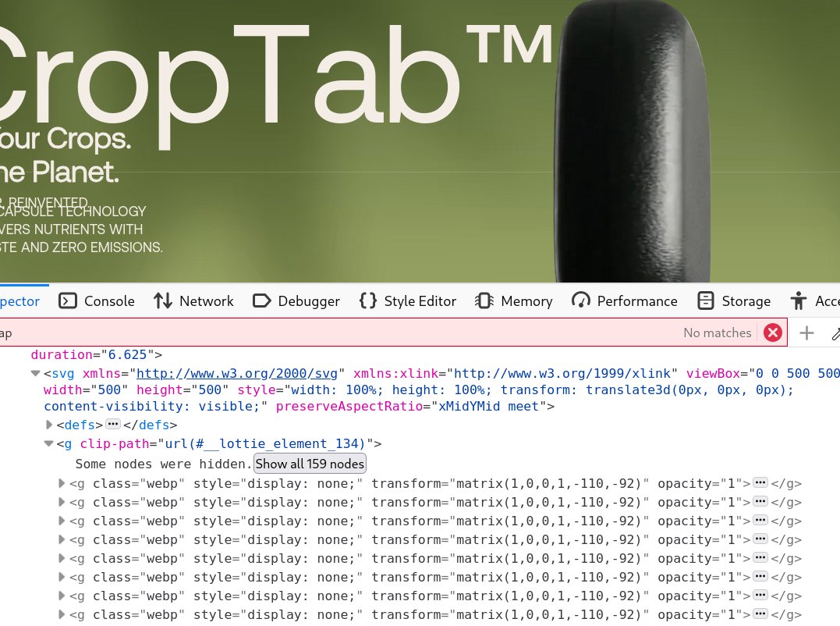Click the closing defs tag text
This screenshot has height=626, width=840.
pos(150,425)
